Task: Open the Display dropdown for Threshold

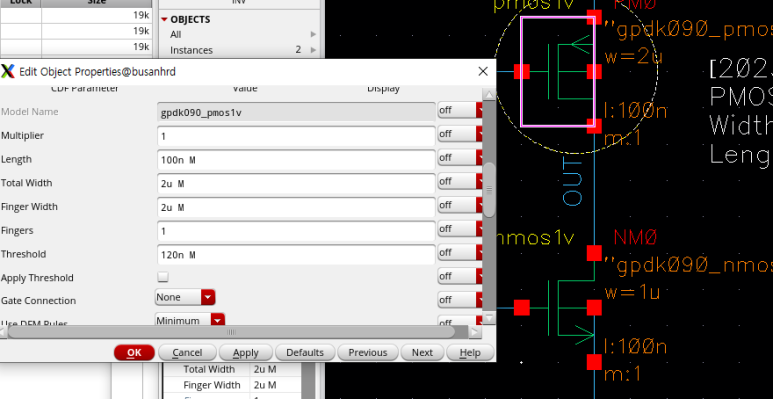Action: (460, 252)
